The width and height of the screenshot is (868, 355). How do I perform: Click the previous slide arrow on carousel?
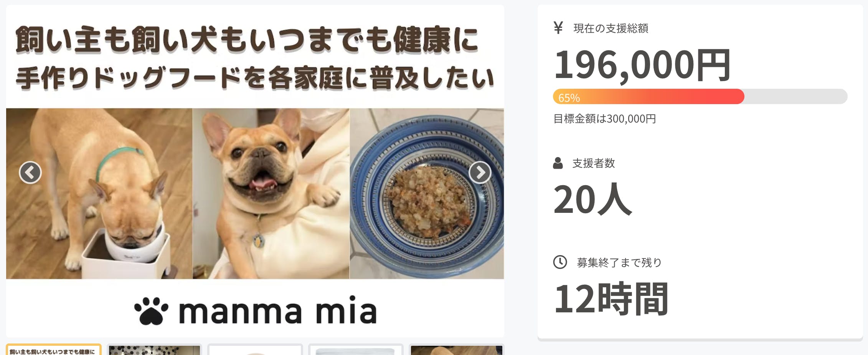coord(30,173)
